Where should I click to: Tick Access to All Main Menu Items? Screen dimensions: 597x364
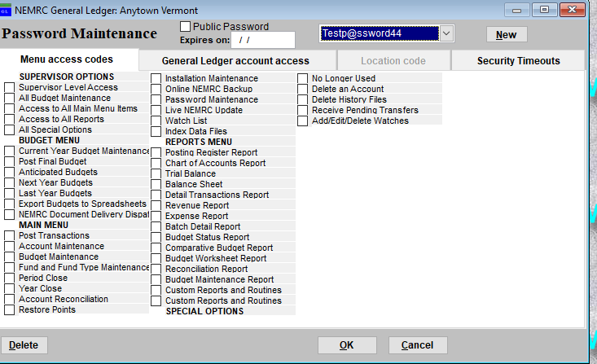click(x=10, y=108)
